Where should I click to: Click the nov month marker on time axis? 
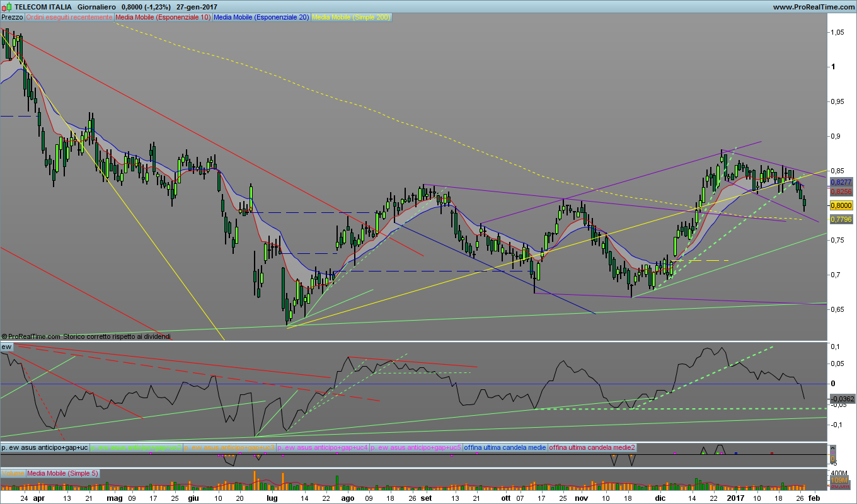(580, 498)
